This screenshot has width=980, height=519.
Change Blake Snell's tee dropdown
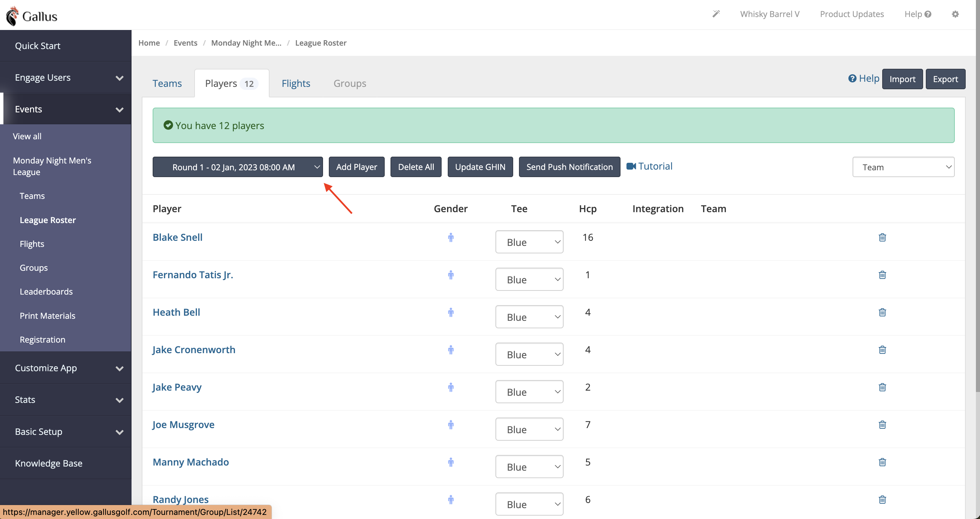click(x=529, y=242)
